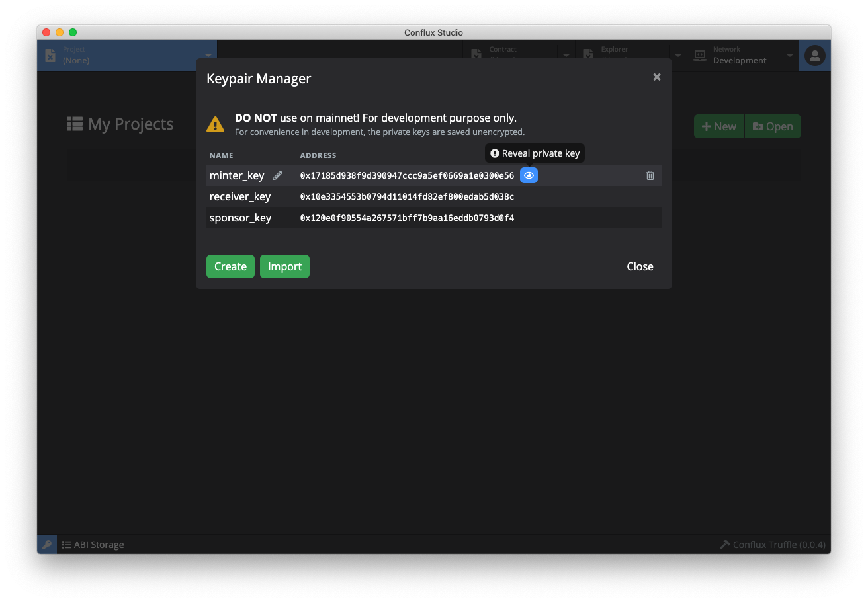868x603 pixels.
Task: Click address 0x17185d938f9d390947ccc9a5ef0669a1e0300e56
Action: point(407,175)
